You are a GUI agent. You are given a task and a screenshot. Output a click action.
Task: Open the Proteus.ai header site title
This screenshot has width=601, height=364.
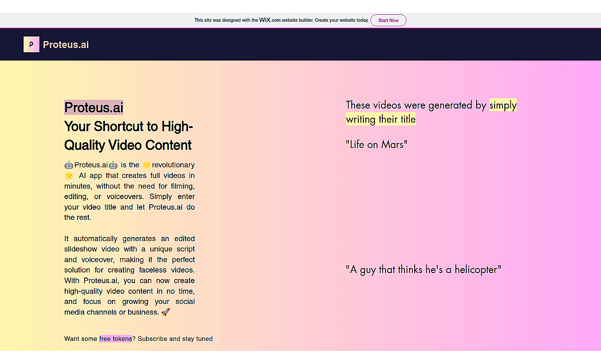66,45
